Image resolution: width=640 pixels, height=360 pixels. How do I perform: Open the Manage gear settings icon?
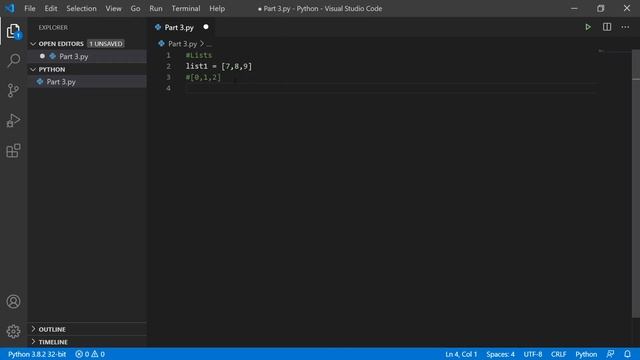click(x=13, y=331)
